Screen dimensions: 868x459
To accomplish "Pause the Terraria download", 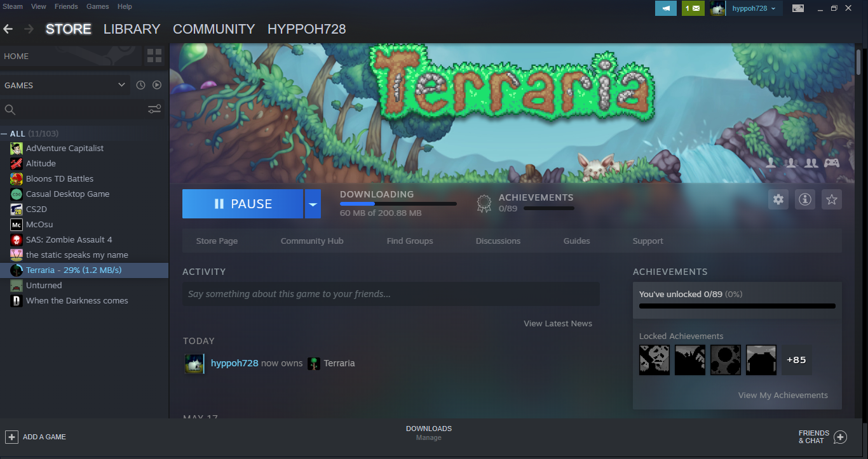I will click(x=243, y=204).
